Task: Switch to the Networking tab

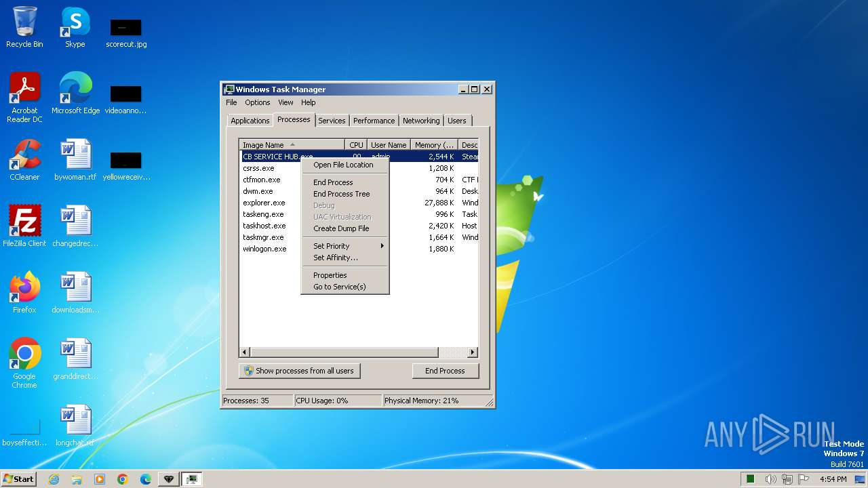Action: (421, 121)
